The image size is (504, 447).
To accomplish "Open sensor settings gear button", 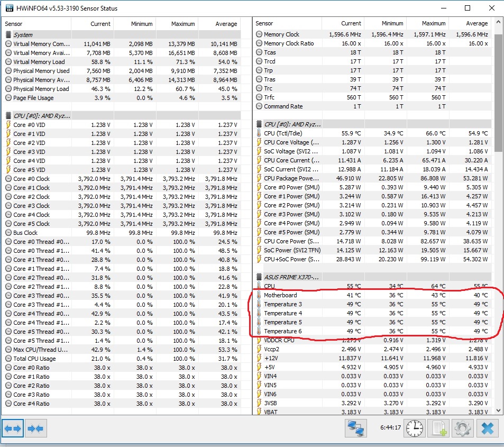I will pos(463,428).
